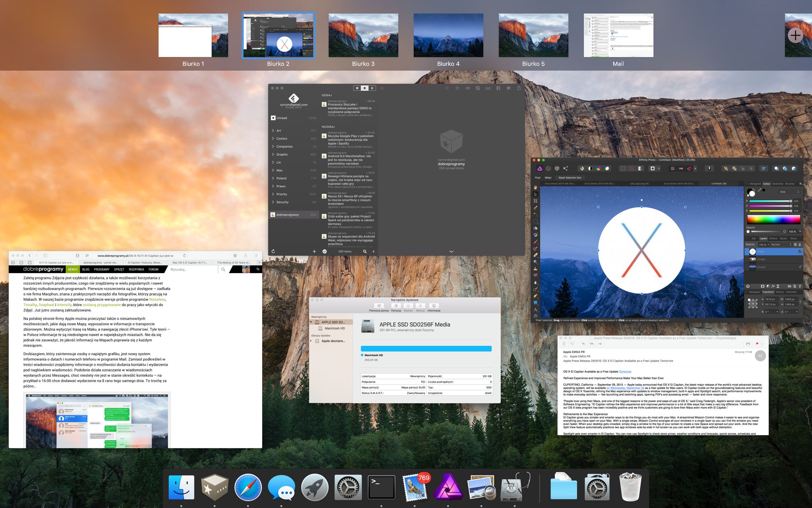This screenshot has width=812, height=508.
Task: Open the History tab in Affinity
Action: [x=780, y=292]
